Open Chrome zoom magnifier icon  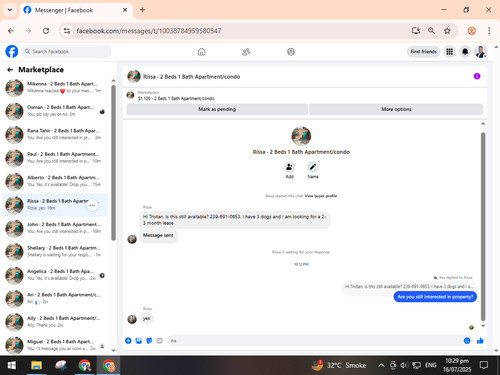[x=431, y=31]
